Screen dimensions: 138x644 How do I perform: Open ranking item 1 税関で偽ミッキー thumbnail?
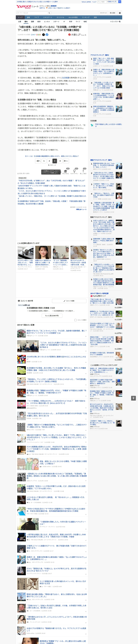coord(119,61)
